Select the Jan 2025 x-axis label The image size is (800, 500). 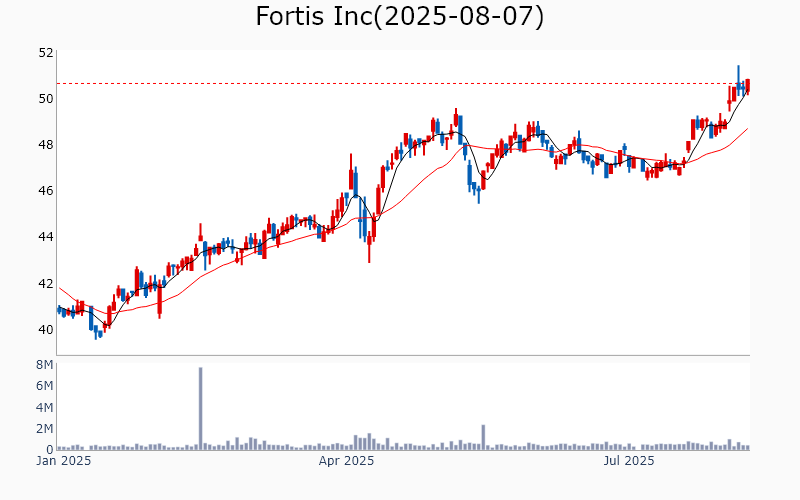[x=64, y=461]
